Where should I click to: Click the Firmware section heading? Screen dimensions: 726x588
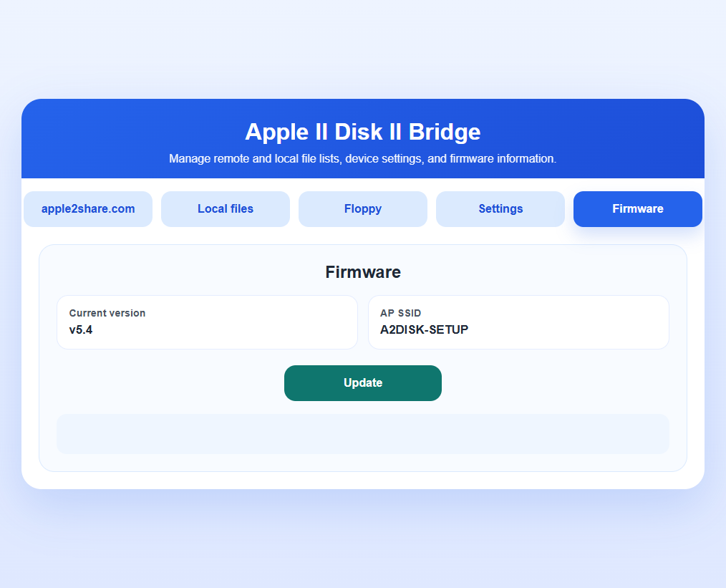[363, 271]
